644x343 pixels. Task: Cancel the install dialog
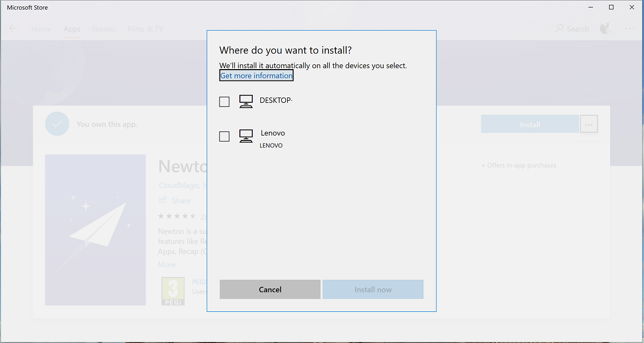(270, 289)
